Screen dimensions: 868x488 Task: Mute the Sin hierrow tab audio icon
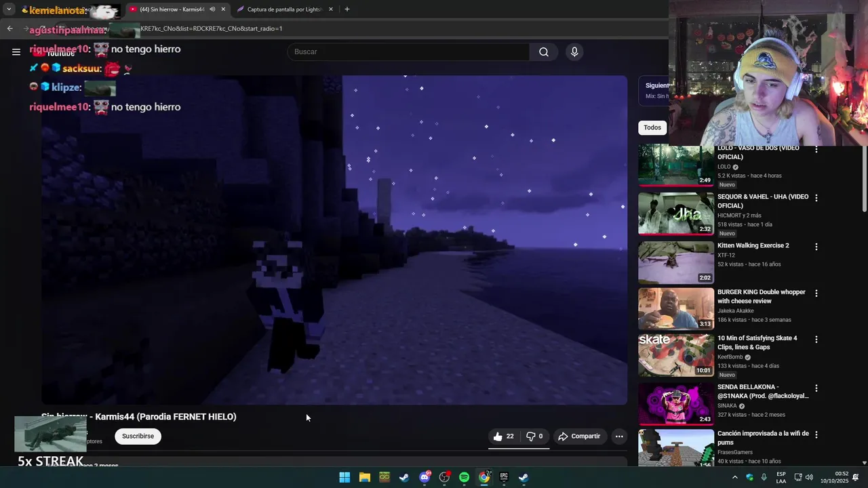click(212, 9)
